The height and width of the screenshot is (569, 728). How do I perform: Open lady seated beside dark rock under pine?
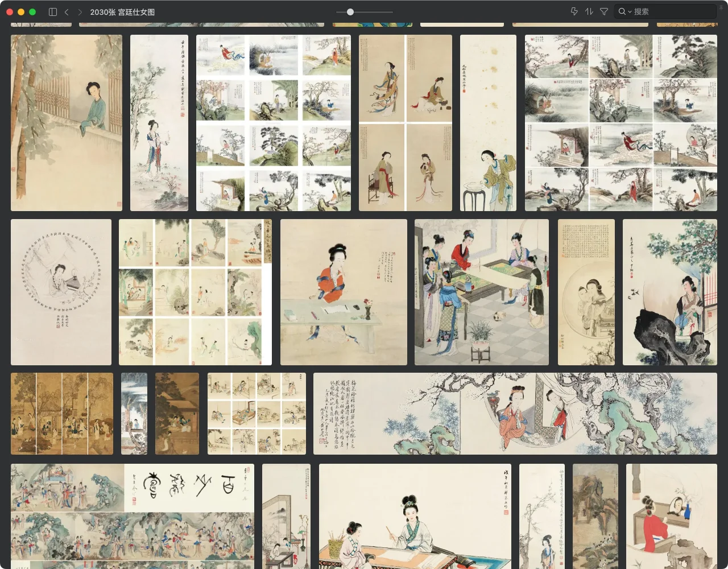tap(670, 292)
